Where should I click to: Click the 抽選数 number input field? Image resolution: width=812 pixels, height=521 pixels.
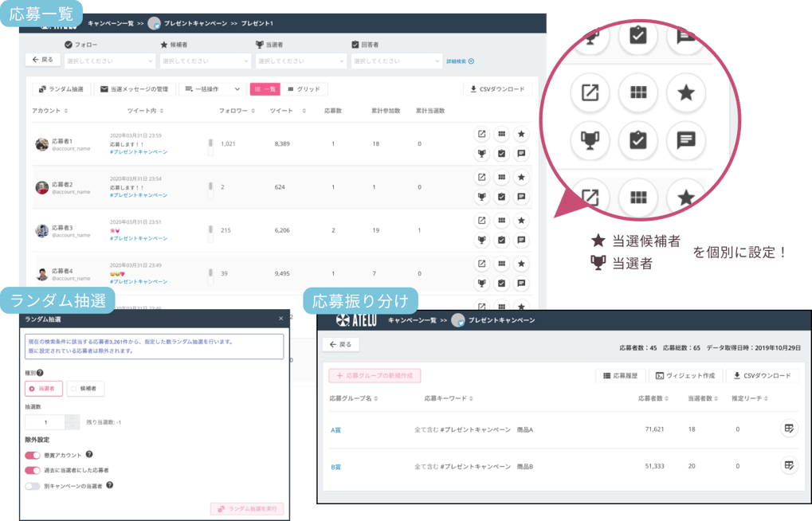tap(45, 422)
